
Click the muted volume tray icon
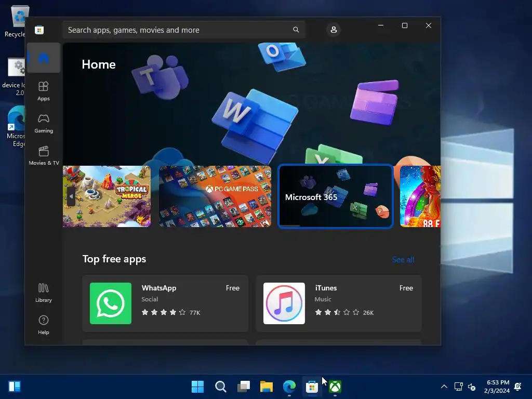point(472,387)
